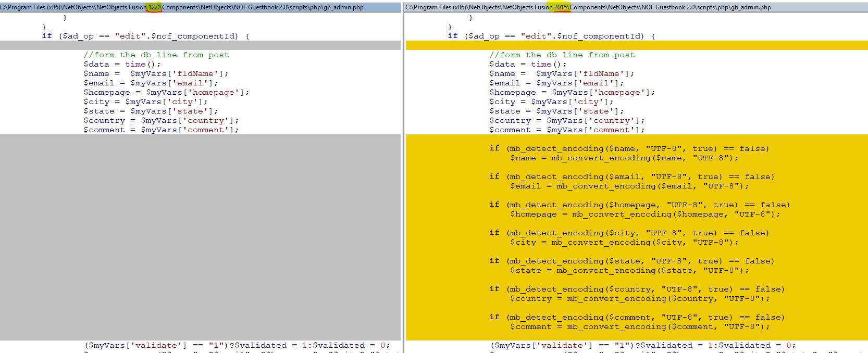The image size is (868, 353).
Task: Click the $state mb_detect_encoding if line
Action: pyautogui.click(x=631, y=261)
